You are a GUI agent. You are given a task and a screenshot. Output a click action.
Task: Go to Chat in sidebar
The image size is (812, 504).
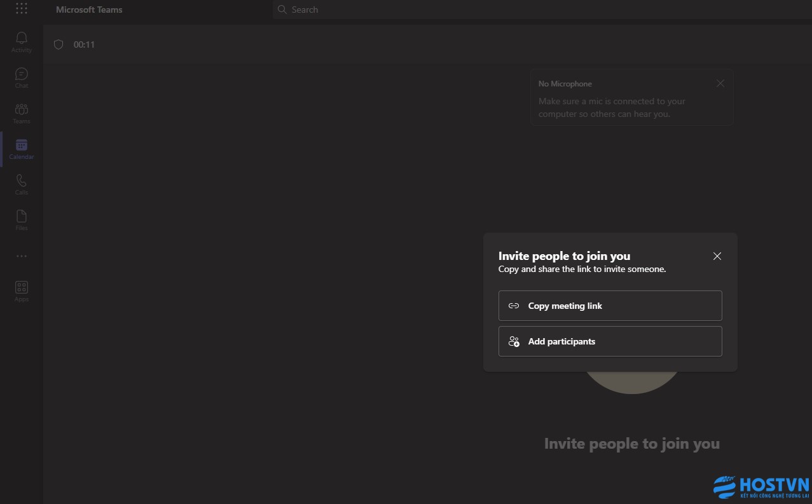click(22, 78)
